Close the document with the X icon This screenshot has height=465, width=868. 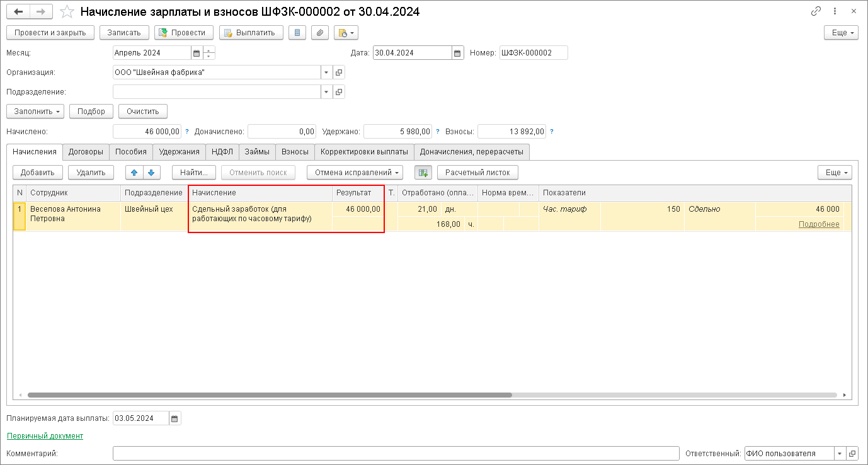tap(853, 11)
